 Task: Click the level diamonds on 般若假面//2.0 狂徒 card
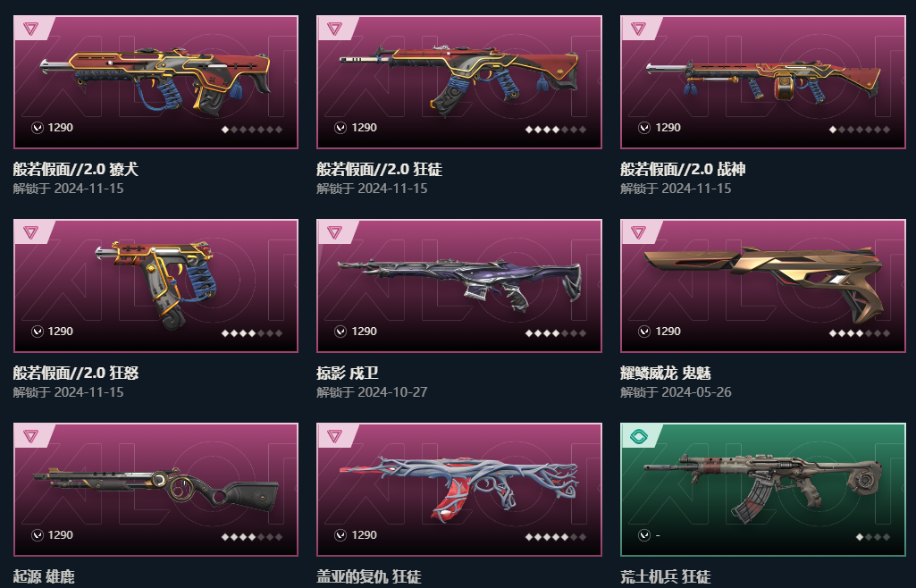[x=556, y=130]
